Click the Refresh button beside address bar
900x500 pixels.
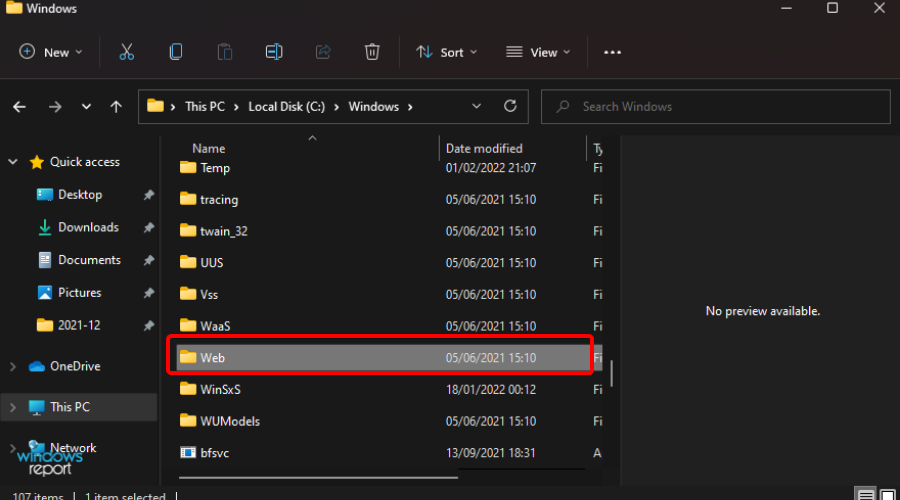[x=510, y=106]
